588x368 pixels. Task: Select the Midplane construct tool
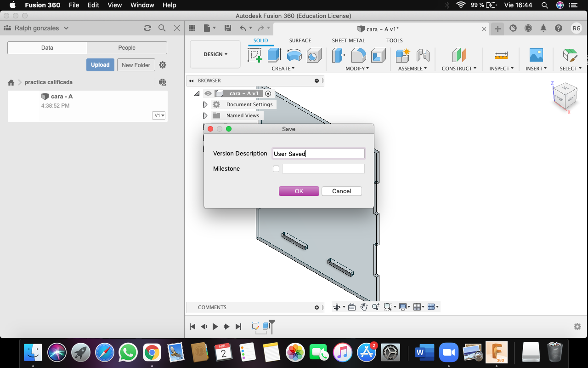[x=459, y=55]
